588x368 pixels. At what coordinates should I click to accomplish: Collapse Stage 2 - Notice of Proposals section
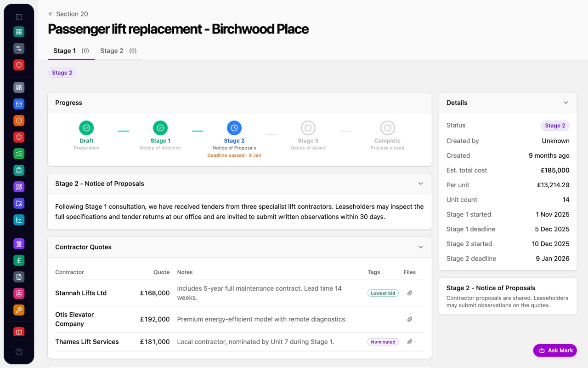click(x=421, y=184)
